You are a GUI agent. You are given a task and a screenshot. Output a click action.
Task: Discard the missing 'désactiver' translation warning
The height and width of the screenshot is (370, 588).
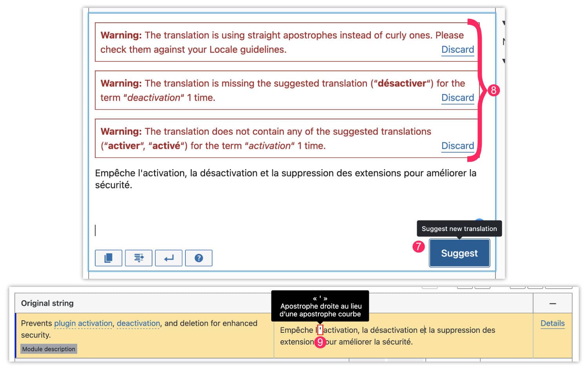pyautogui.click(x=457, y=98)
